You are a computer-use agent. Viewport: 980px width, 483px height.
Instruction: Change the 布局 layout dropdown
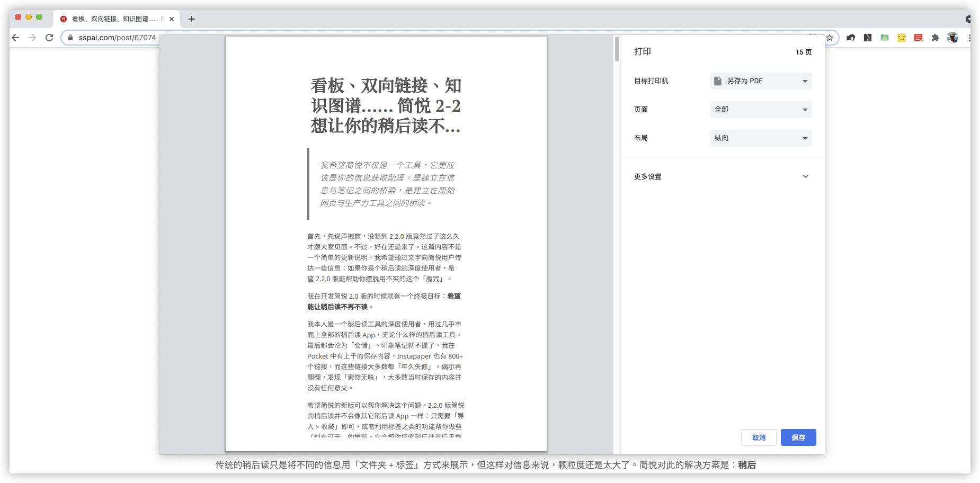761,138
